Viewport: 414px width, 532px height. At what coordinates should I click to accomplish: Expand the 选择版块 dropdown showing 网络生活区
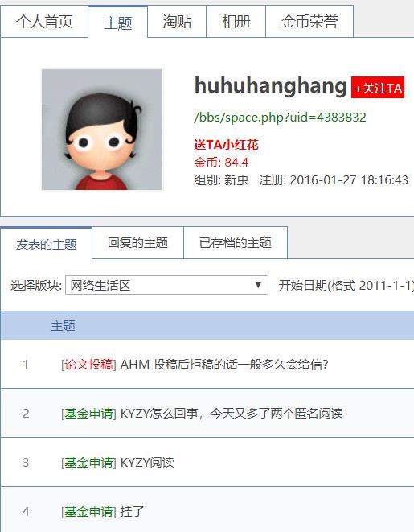[x=166, y=286]
